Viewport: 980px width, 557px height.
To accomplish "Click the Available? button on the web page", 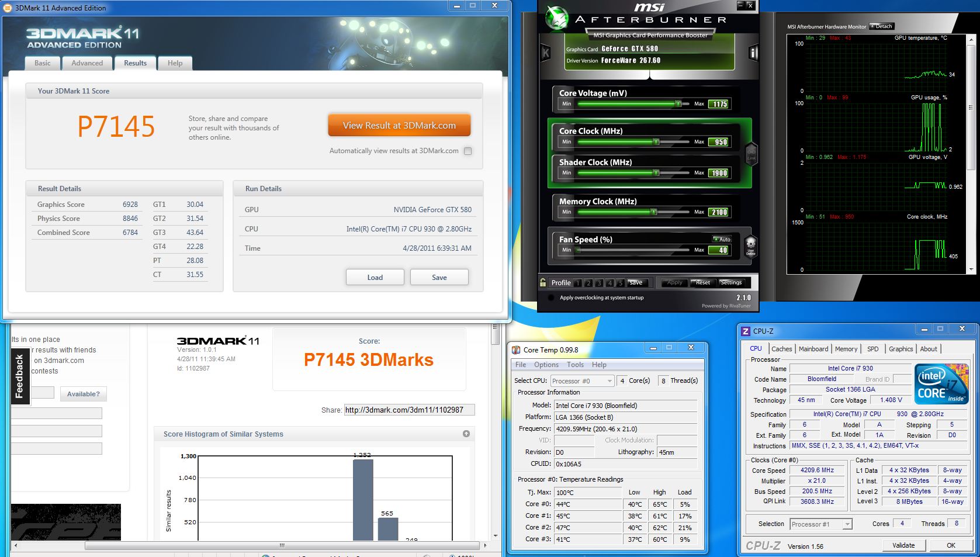I will click(x=83, y=394).
